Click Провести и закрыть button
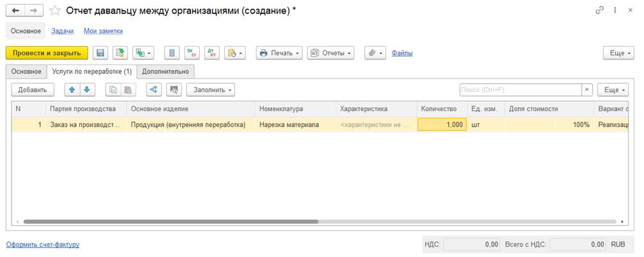644x257 pixels. (47, 53)
